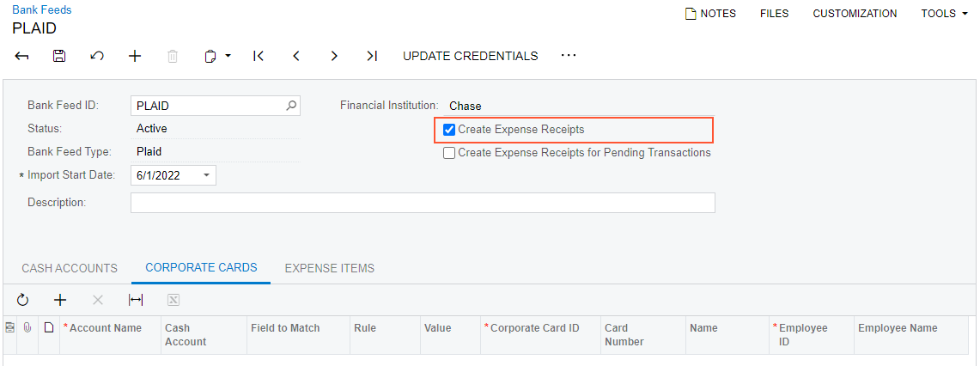Click into the Description text field
Viewport: 980px width, 366px height.
pos(423,203)
